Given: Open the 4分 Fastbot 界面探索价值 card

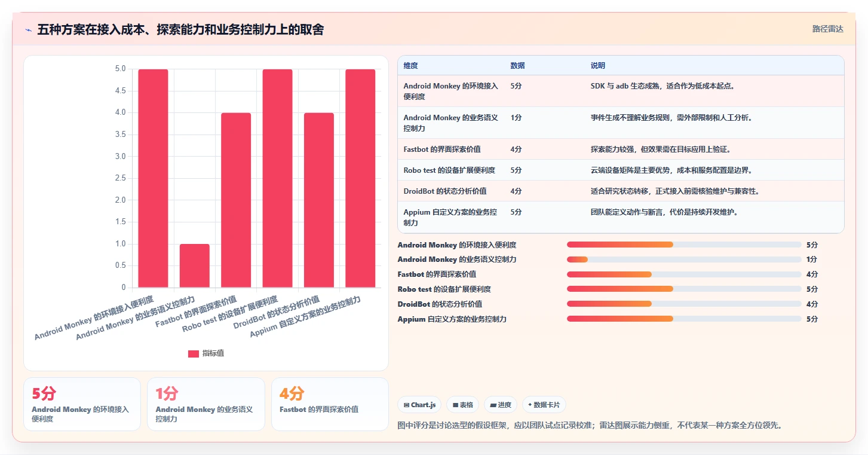Looking at the screenshot, I should (x=330, y=404).
